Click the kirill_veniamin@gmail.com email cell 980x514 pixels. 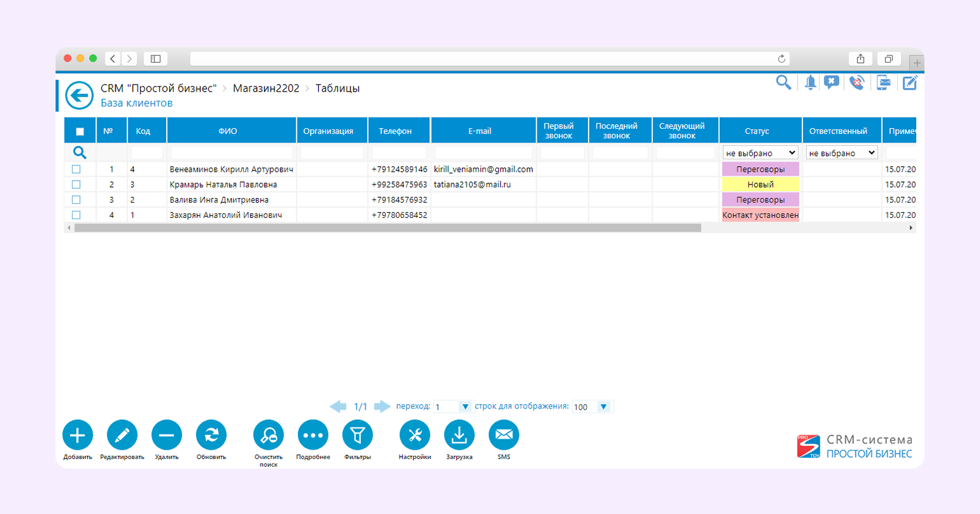click(x=483, y=169)
